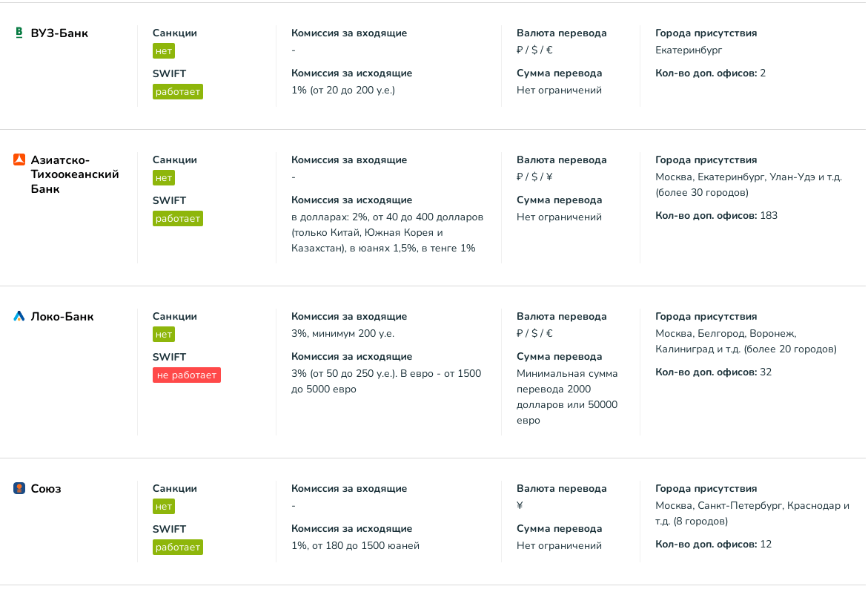Click Азиатско-Тихоокеанский Банк currency '₽ / $ / ¥'

tap(534, 177)
